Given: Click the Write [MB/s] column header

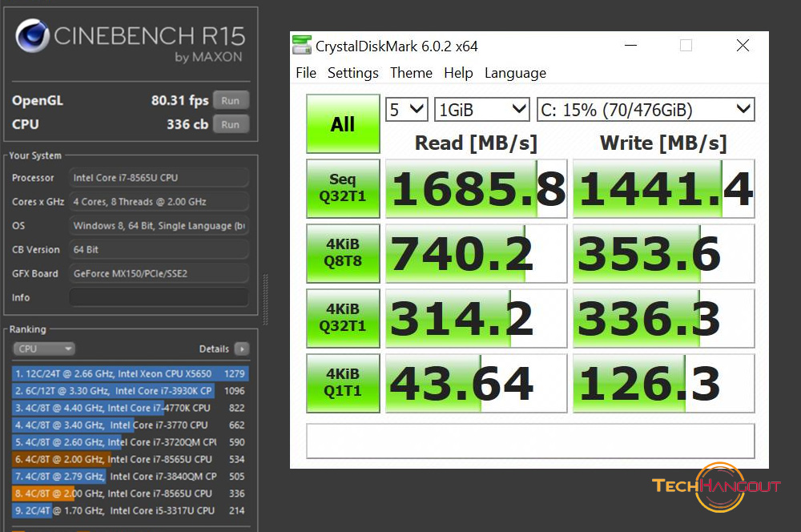Looking at the screenshot, I should click(x=663, y=143).
